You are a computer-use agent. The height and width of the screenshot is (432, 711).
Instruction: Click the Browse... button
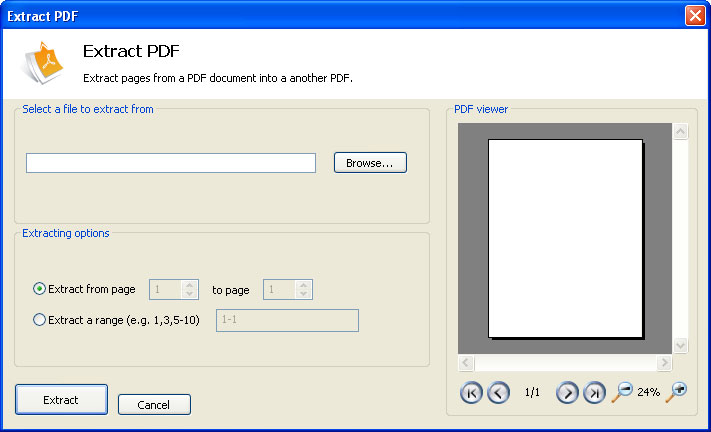[370, 163]
